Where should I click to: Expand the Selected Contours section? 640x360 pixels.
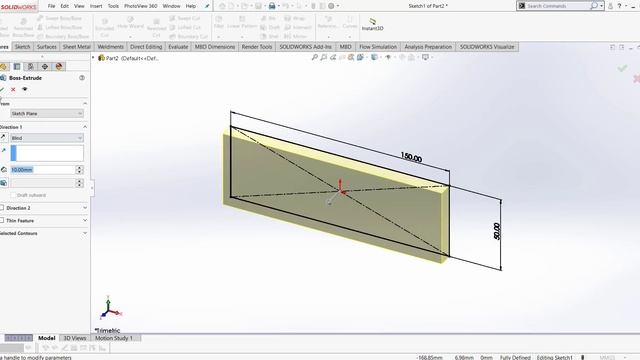click(x=85, y=233)
